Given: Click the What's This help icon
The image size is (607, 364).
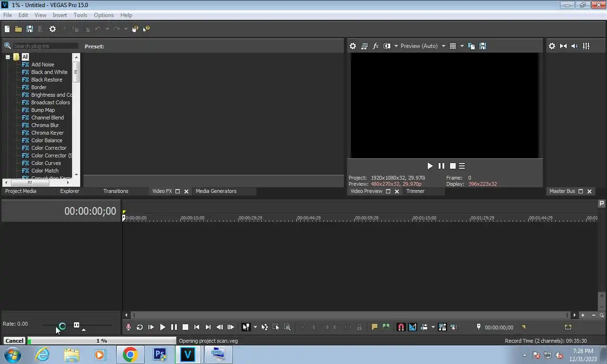Looking at the screenshot, I should tap(146, 29).
